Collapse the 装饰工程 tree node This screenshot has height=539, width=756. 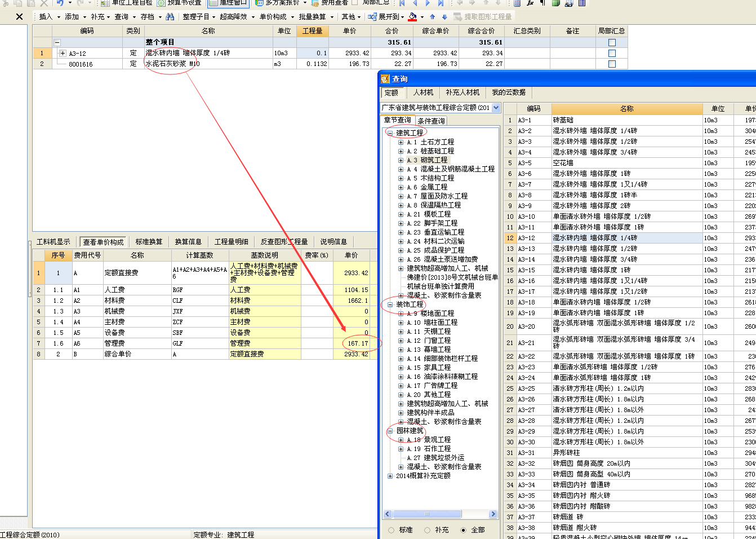[x=390, y=304]
